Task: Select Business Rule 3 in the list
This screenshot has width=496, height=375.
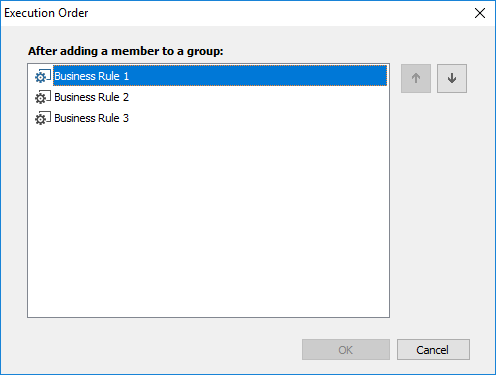Action: pyautogui.click(x=92, y=118)
